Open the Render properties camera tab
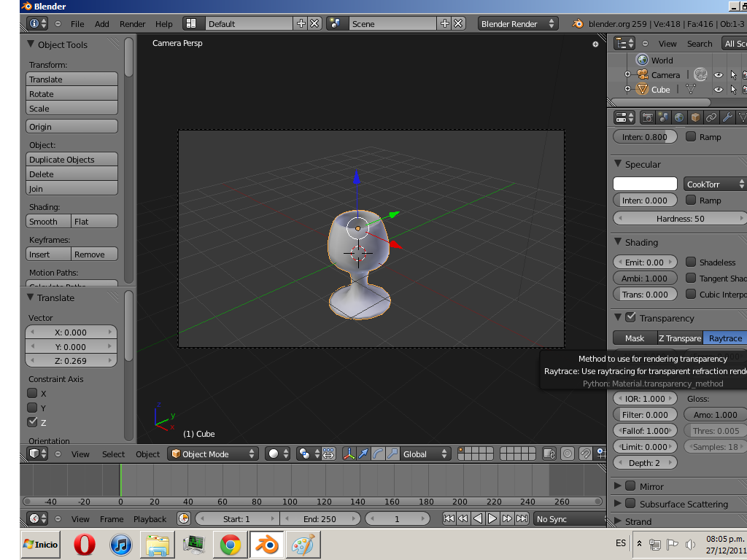 [x=647, y=117]
